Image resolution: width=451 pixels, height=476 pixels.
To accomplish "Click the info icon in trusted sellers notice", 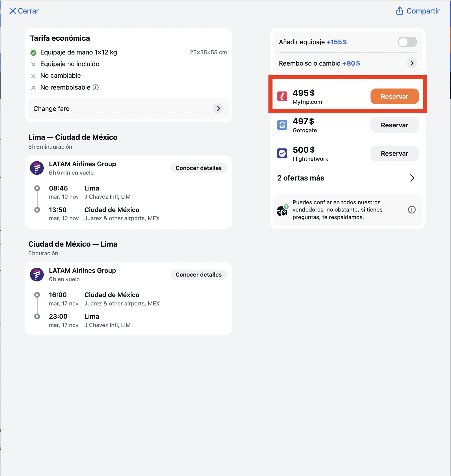I will (x=412, y=210).
